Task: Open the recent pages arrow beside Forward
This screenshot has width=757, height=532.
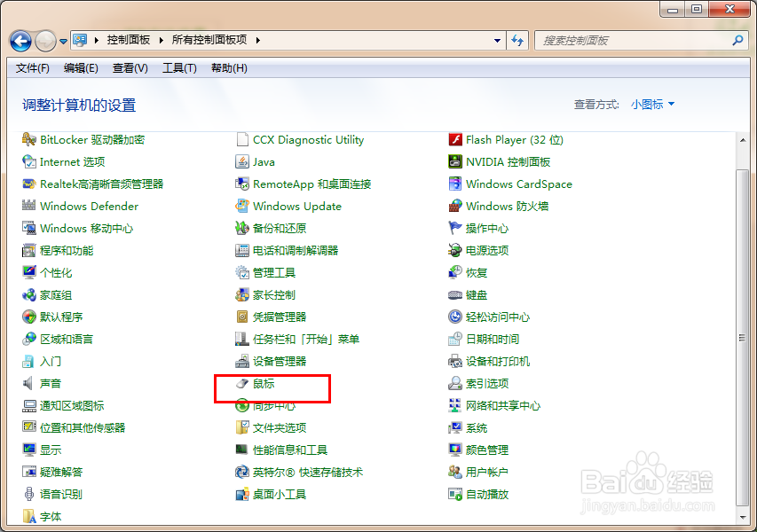Action: coord(63,41)
